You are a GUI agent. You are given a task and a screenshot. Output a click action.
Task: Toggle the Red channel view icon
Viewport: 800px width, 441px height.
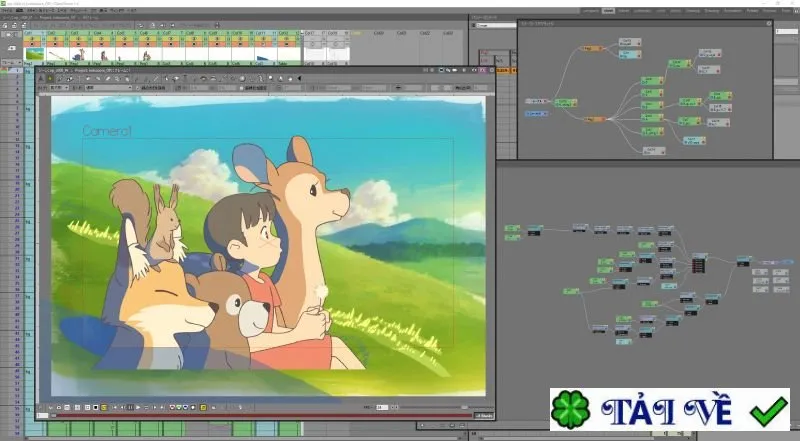(172, 407)
